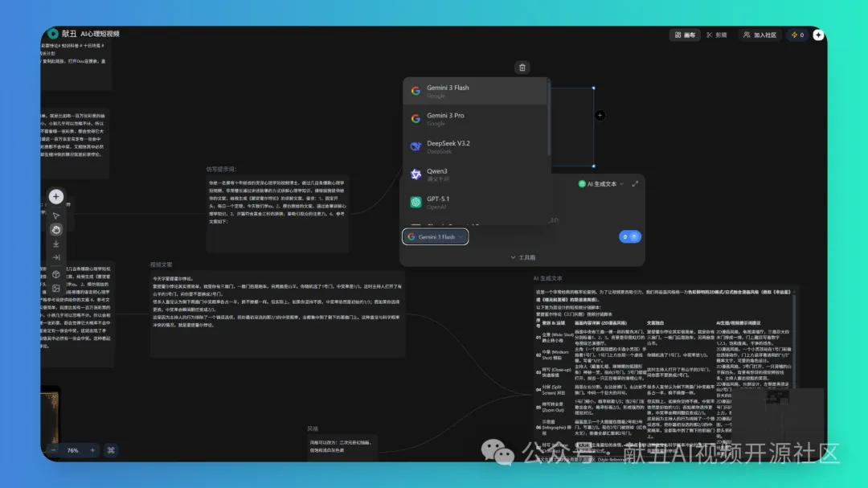The image size is (868, 488).
Task: Open the 3D cube tool in the left toolbar
Action: pyautogui.click(x=56, y=274)
